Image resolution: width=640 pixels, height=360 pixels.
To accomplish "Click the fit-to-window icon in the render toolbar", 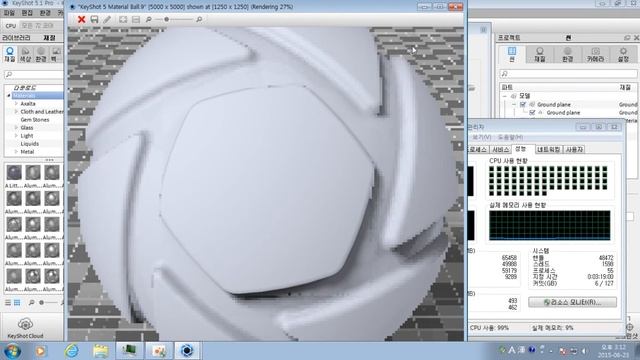I will click(x=123, y=19).
